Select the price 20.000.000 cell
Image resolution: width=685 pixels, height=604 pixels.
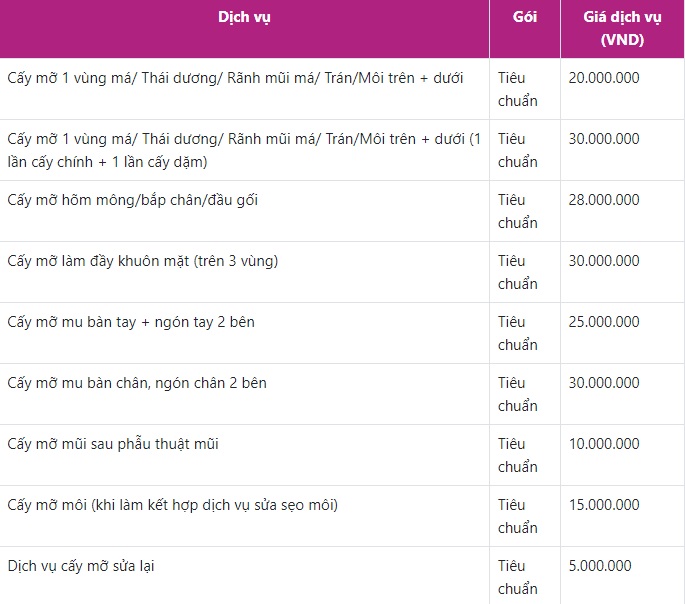[x=603, y=78]
